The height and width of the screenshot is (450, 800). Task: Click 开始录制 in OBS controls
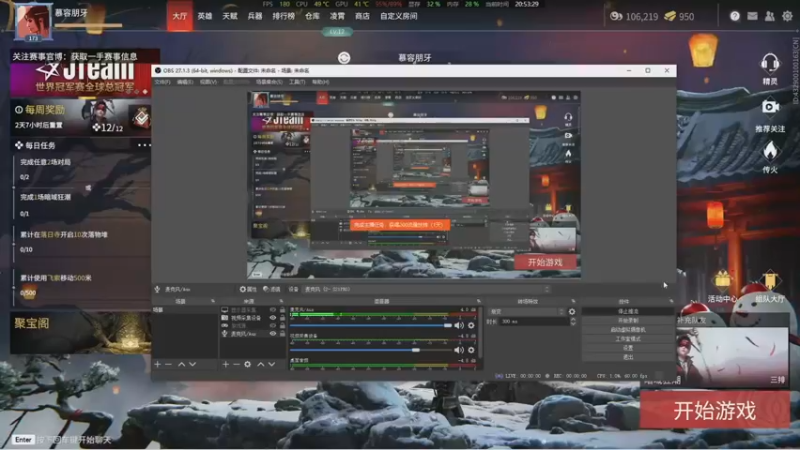[628, 320]
